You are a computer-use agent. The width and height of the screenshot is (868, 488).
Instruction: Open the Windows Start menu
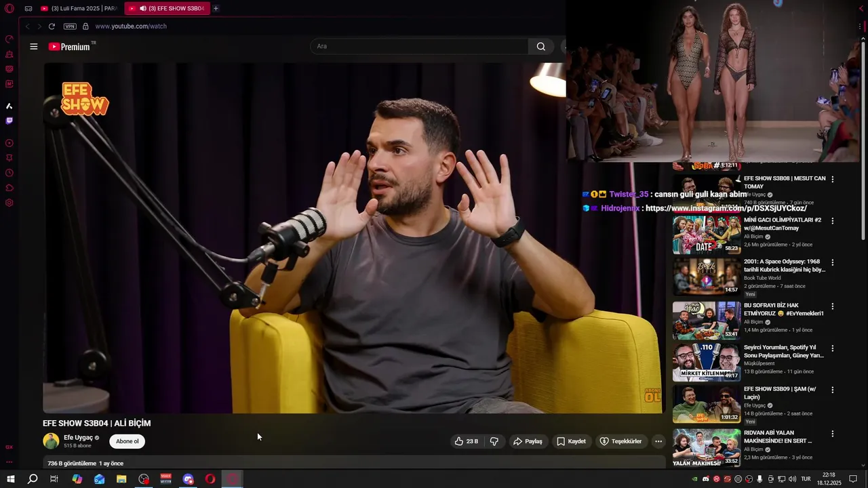point(11,479)
